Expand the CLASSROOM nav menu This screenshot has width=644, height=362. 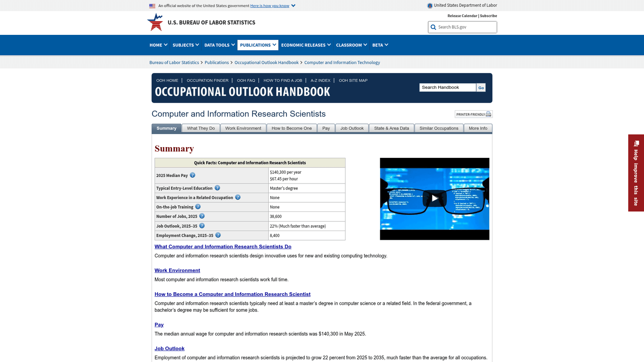pyautogui.click(x=352, y=45)
